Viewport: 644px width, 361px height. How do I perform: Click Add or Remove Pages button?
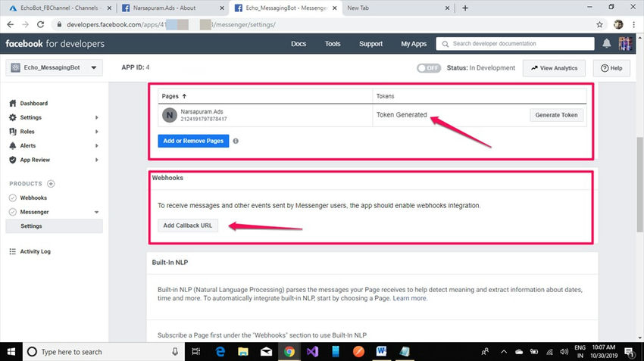click(x=193, y=141)
